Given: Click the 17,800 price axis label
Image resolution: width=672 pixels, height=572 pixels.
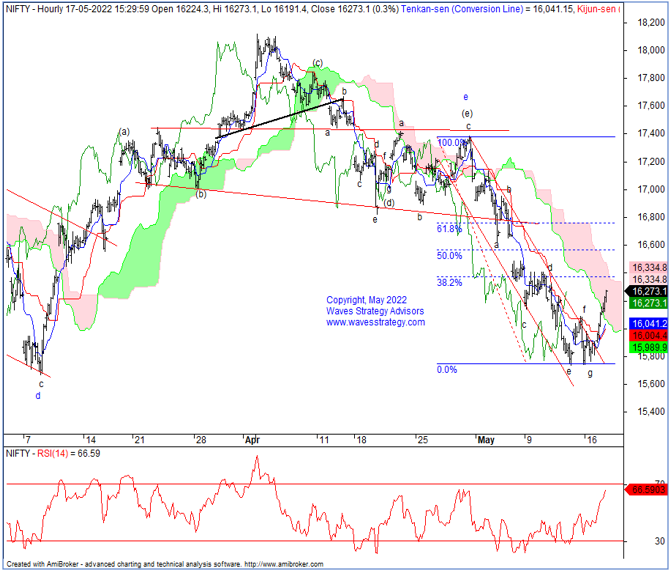Looking at the screenshot, I should pos(651,78).
